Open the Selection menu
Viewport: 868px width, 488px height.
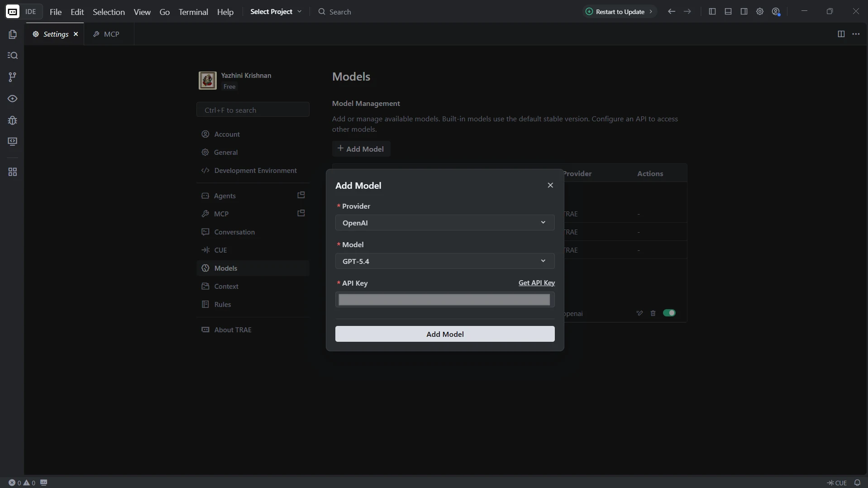click(109, 12)
